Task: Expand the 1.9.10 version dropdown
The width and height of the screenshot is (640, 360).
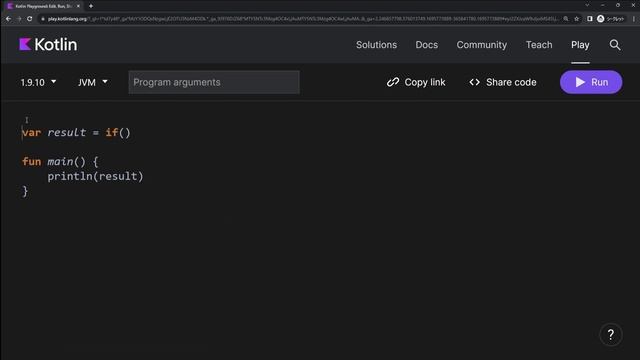Action: pos(38,82)
